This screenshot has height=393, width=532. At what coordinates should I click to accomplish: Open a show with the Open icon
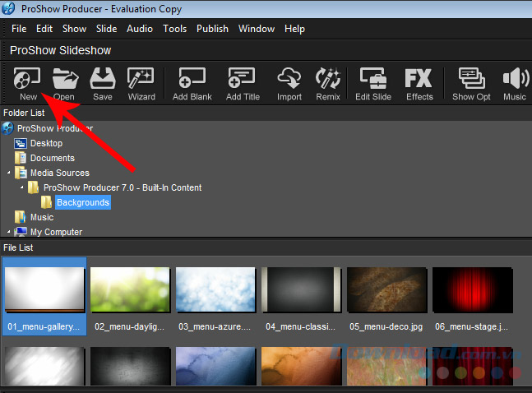pyautogui.click(x=64, y=84)
